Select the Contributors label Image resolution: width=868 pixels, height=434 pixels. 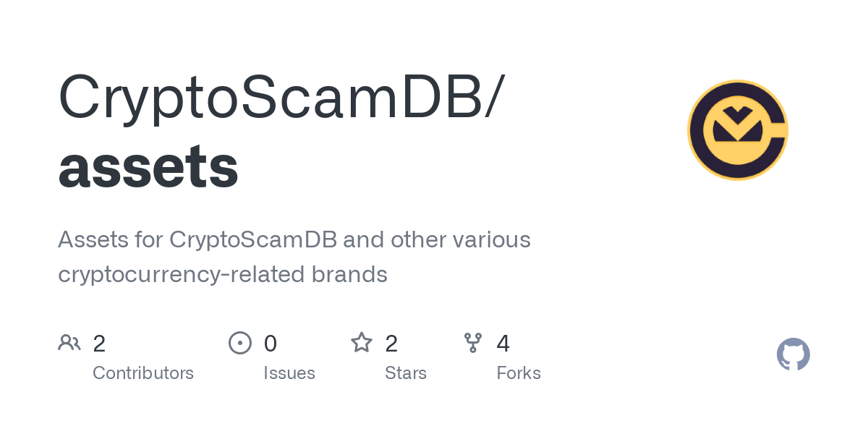(x=143, y=373)
